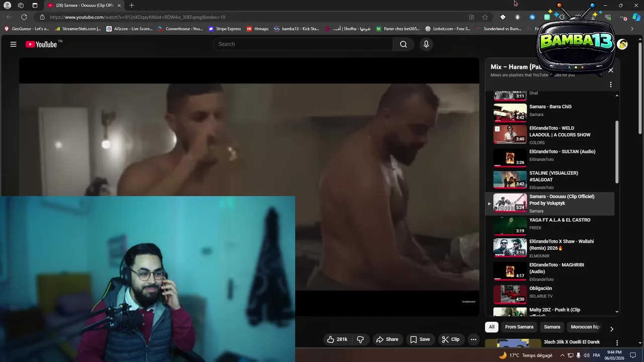Play Malty 2BZ - Push it
The width and height of the screenshot is (644, 362).
coord(550,312)
